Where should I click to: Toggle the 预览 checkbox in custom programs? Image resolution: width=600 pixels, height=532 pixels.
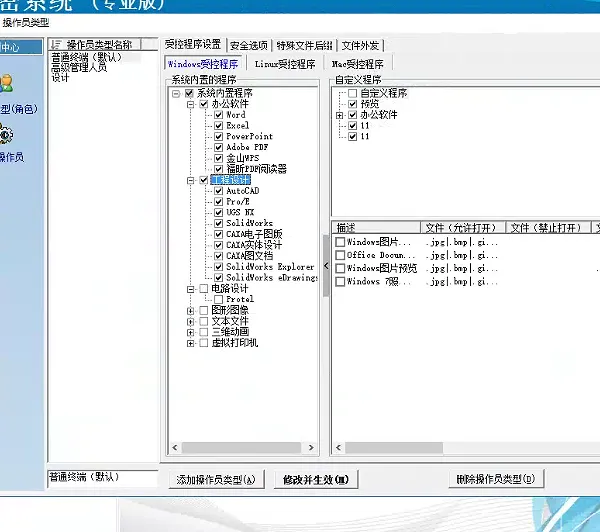pos(353,104)
